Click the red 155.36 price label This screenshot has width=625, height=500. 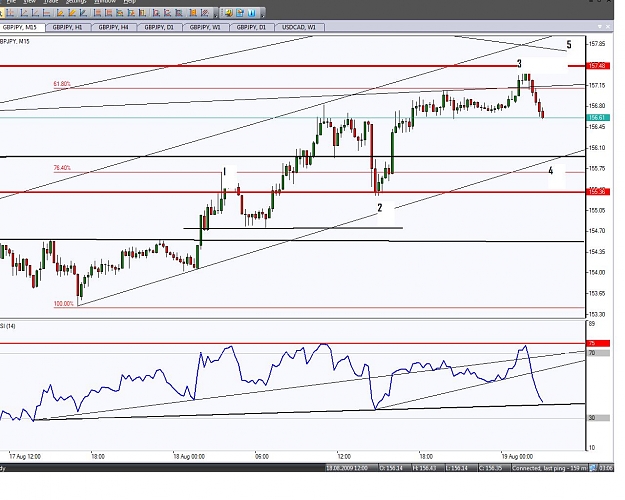click(598, 192)
